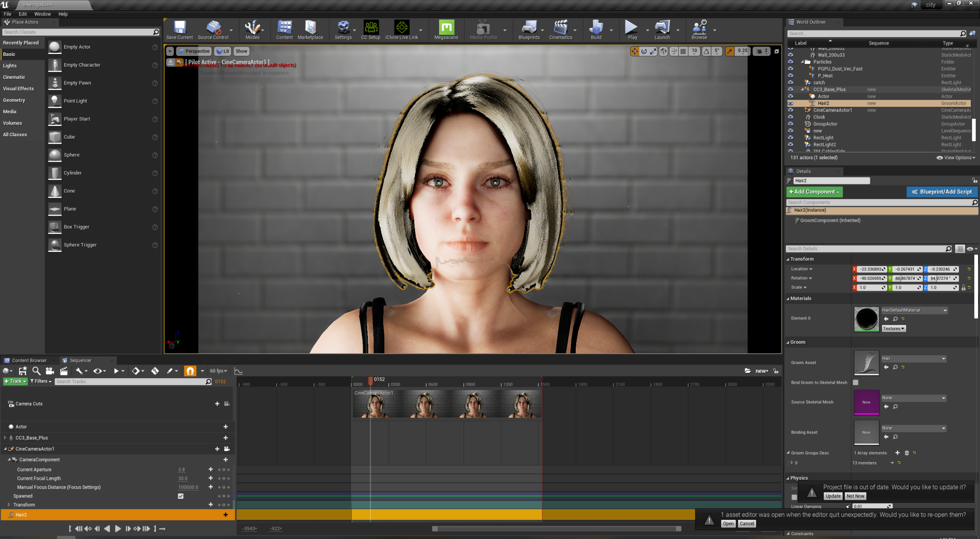The image size is (980, 539).
Task: Click Update in the project out-of-date notification
Action: (x=833, y=496)
